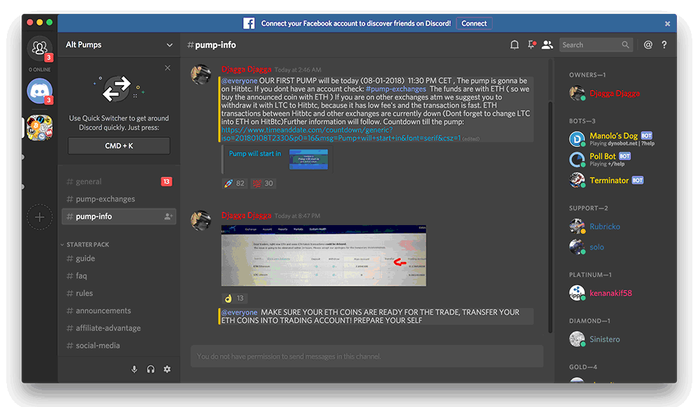
Task: Click Manolo's Dog bot avatar
Action: pyautogui.click(x=577, y=139)
